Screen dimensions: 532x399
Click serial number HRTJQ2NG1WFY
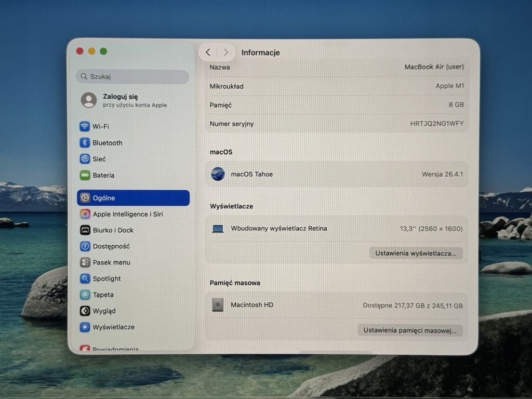436,124
